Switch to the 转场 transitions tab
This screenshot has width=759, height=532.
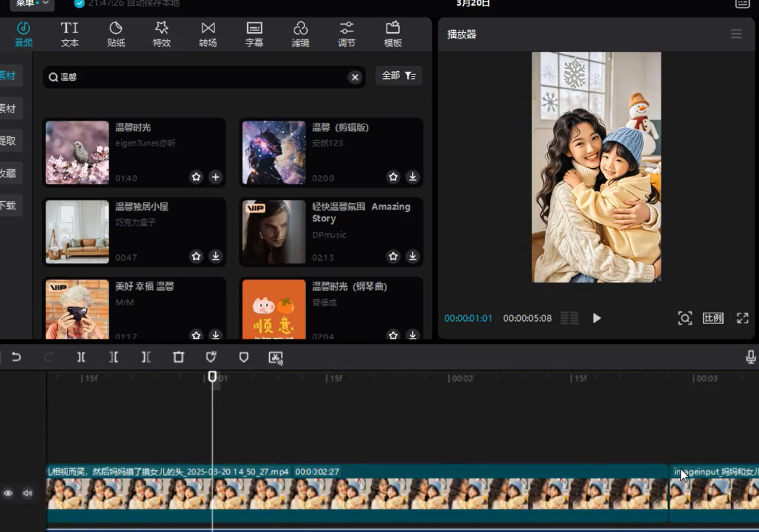pyautogui.click(x=208, y=34)
